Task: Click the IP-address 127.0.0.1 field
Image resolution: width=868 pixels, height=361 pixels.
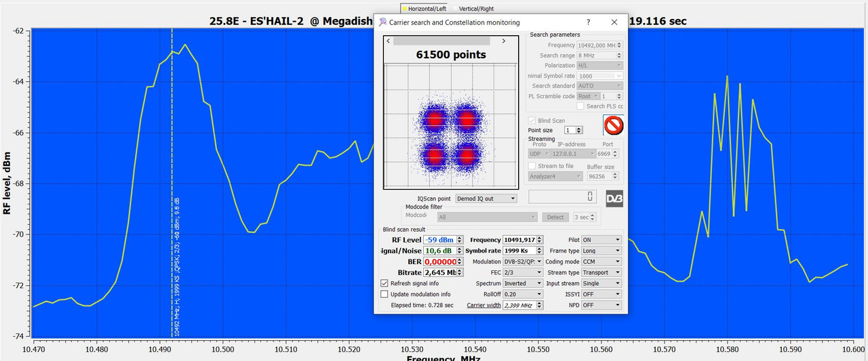Action: click(572, 154)
